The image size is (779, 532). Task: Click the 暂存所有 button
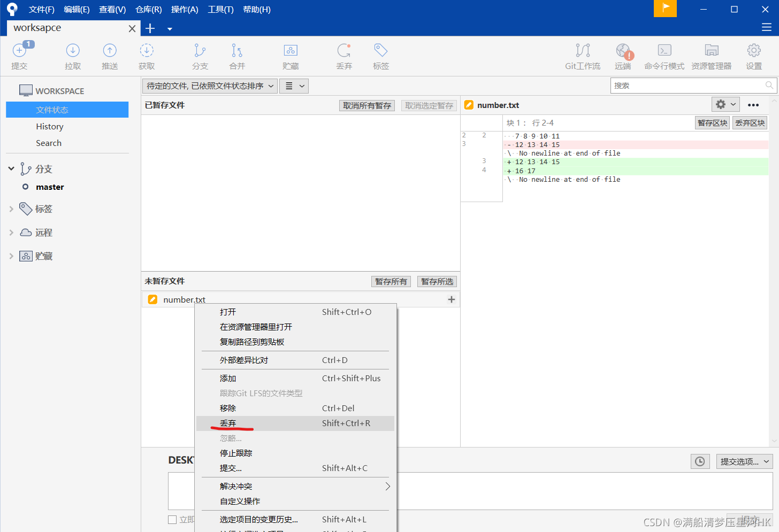click(x=391, y=281)
